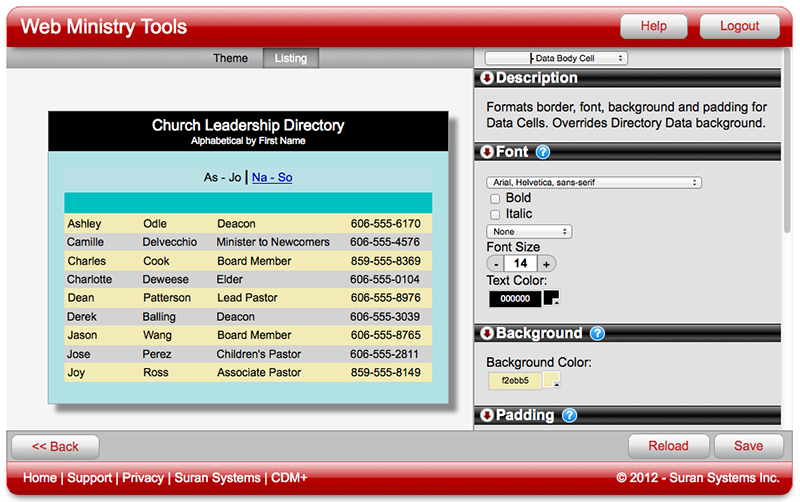Enable the Bold checkbox
Image resolution: width=800 pixels, height=502 pixels.
494,199
